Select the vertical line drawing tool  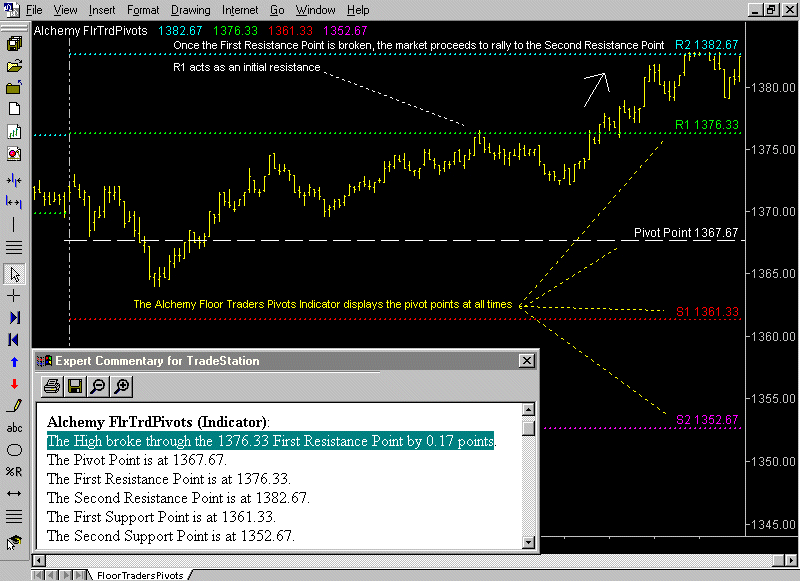click(14, 224)
